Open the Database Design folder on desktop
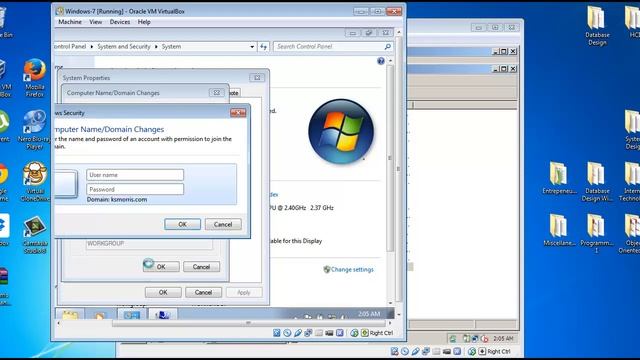Viewport: 640px width, 360px height. 597,25
